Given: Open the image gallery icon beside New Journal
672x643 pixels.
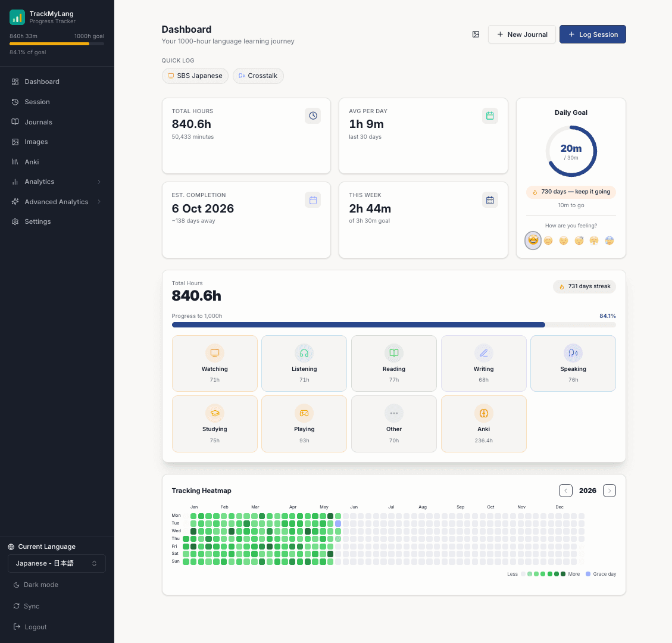Looking at the screenshot, I should click(476, 35).
